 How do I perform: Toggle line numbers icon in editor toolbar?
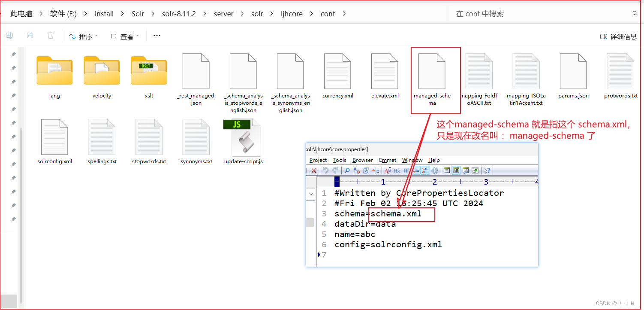[425, 170]
